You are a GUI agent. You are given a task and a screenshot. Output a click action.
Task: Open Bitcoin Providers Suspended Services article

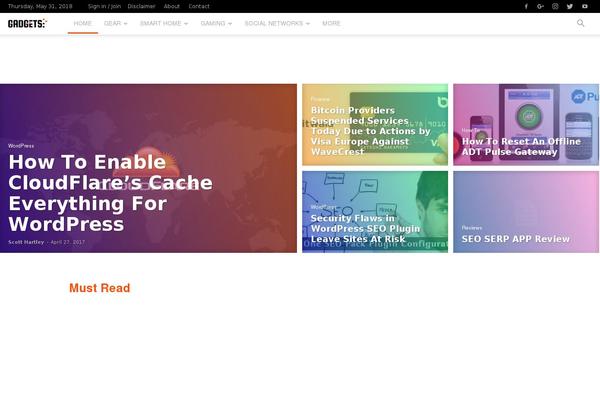point(370,131)
